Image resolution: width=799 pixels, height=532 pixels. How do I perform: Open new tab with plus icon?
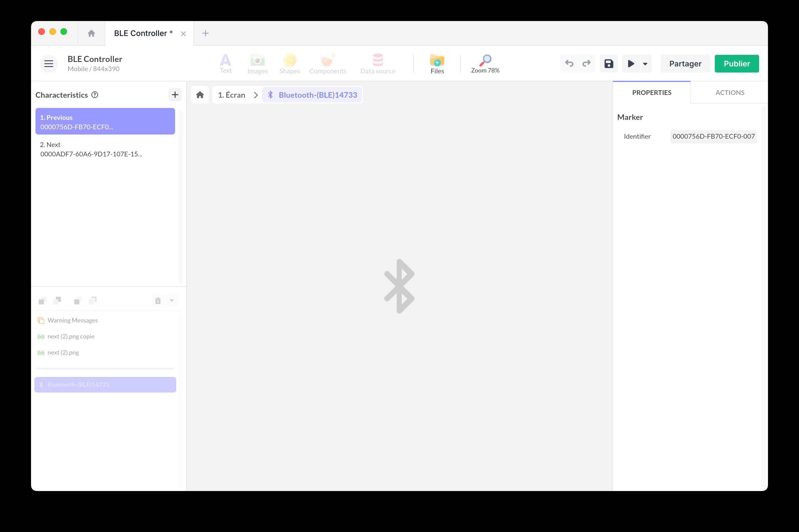click(x=206, y=33)
